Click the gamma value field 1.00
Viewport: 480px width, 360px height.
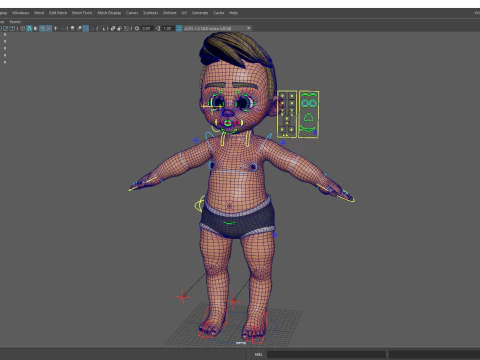point(167,28)
